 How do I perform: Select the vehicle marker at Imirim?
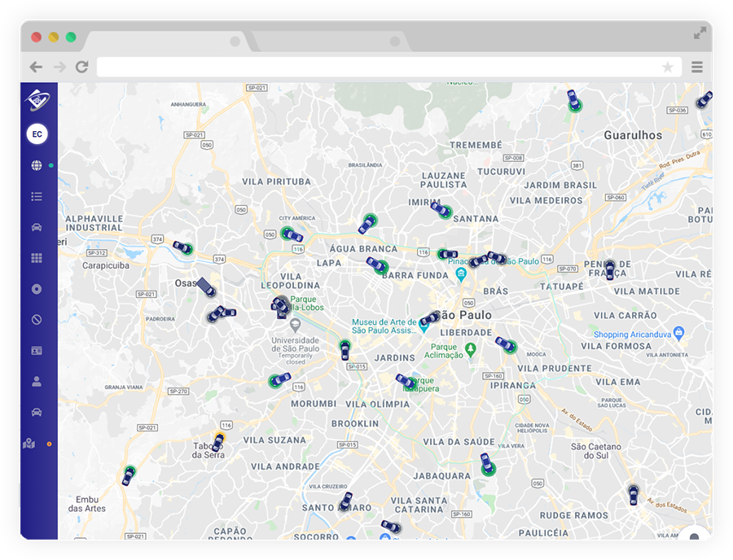tap(441, 209)
